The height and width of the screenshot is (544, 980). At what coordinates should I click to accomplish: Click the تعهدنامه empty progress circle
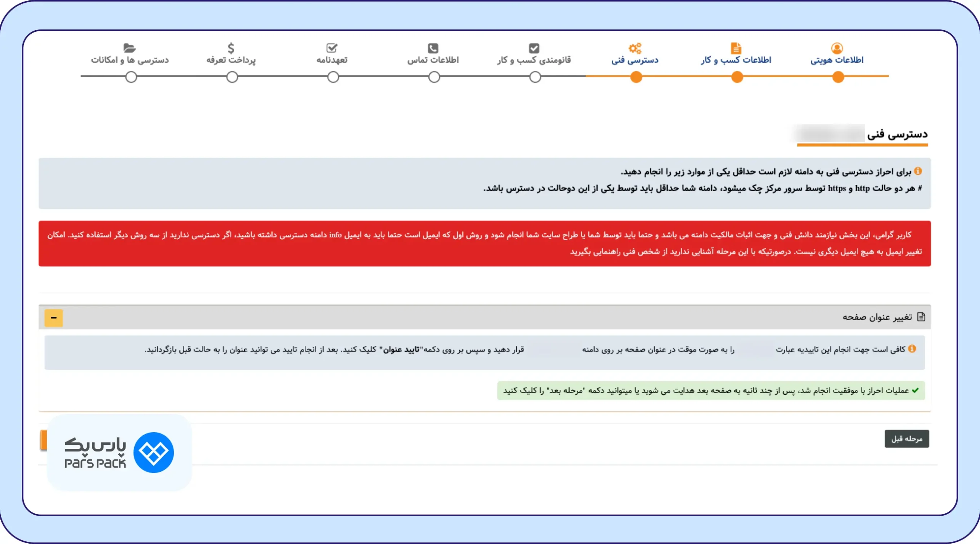[333, 77]
